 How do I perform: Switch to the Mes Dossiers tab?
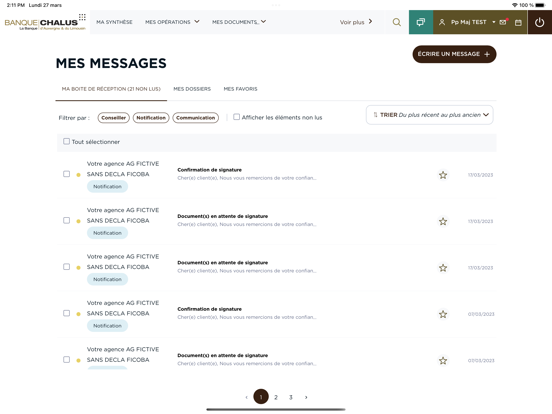point(192,89)
